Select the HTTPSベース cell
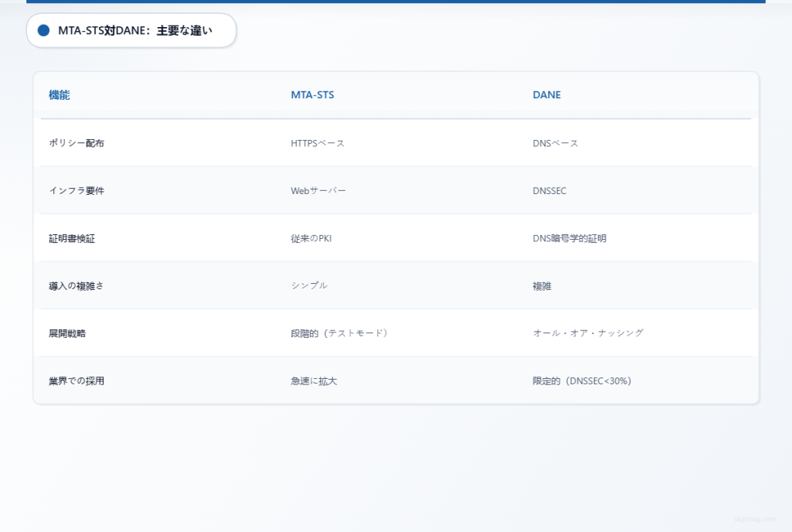 tap(317, 142)
